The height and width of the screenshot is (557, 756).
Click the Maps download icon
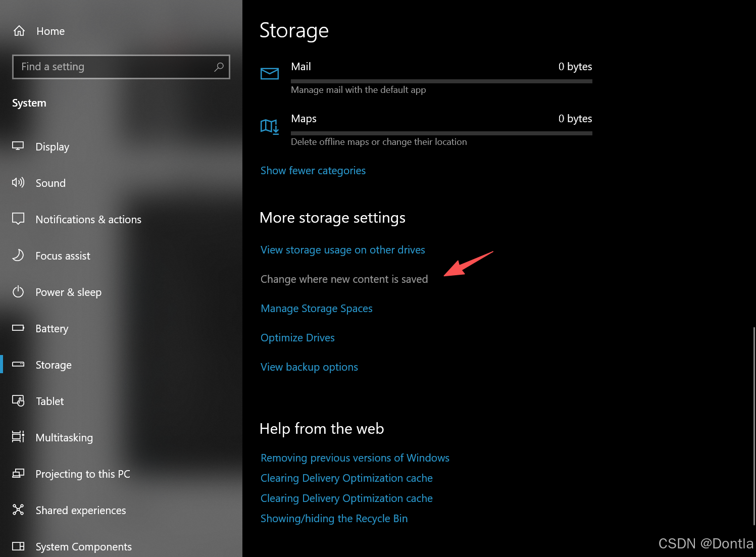coord(270,126)
